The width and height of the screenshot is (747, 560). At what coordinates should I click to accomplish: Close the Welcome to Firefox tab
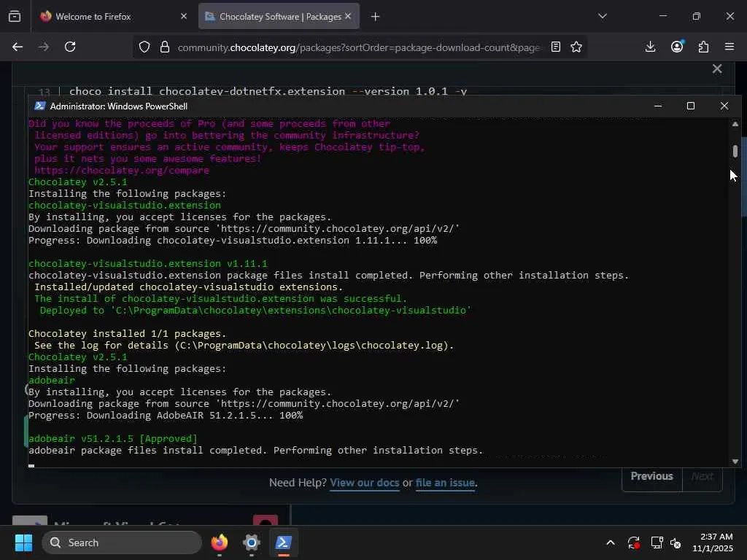(183, 16)
